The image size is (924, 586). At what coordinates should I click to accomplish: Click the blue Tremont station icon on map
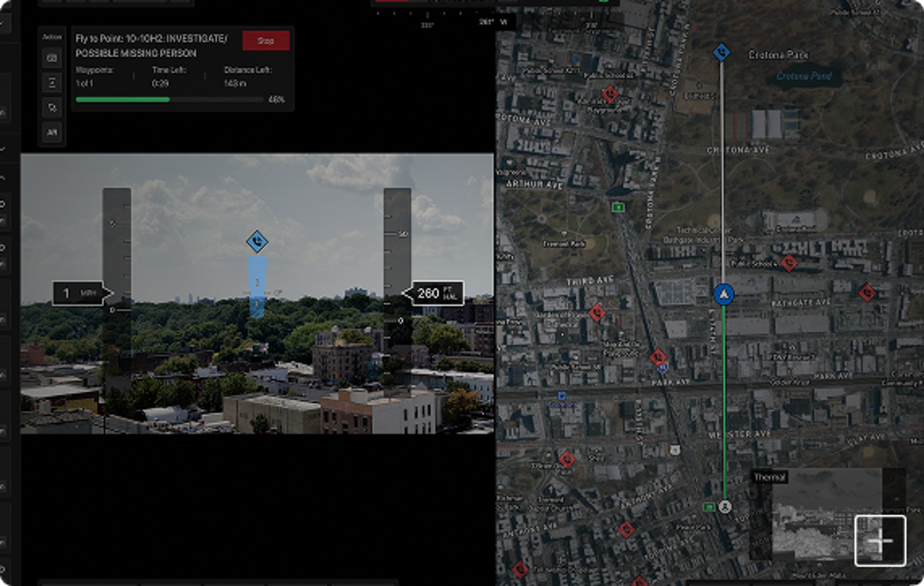click(x=562, y=396)
